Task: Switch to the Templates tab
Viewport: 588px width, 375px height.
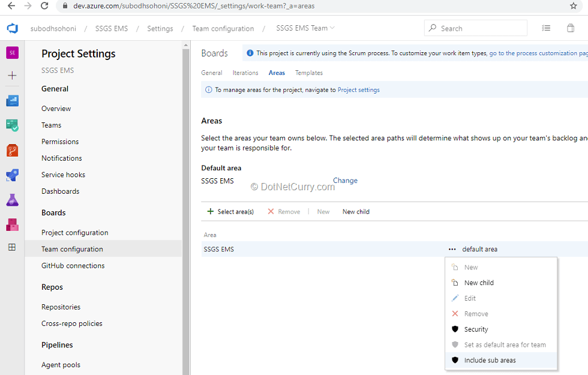Action: [308, 73]
